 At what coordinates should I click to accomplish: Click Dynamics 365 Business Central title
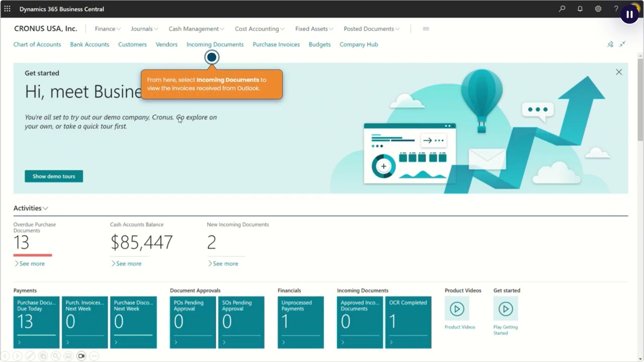pyautogui.click(x=62, y=9)
